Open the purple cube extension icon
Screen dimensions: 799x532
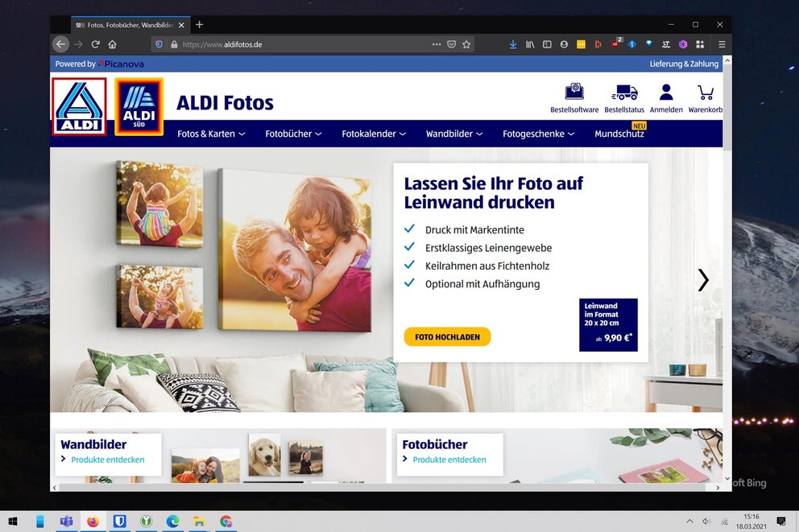coord(683,44)
